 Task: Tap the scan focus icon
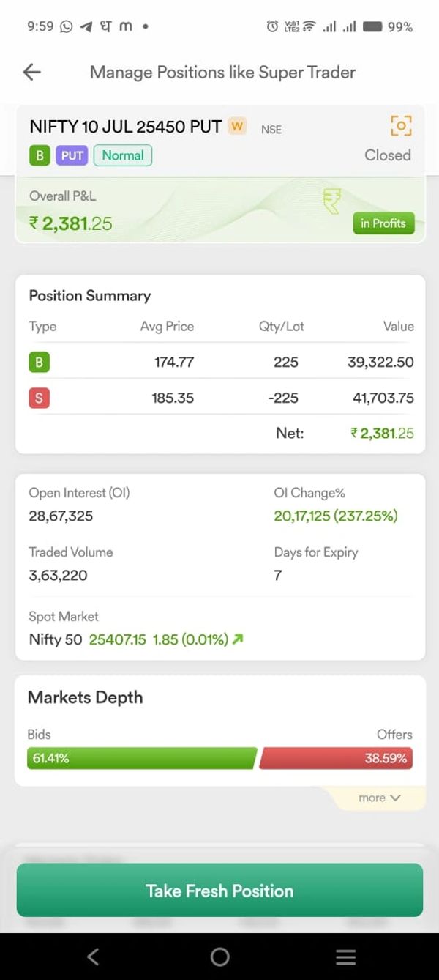point(401,126)
